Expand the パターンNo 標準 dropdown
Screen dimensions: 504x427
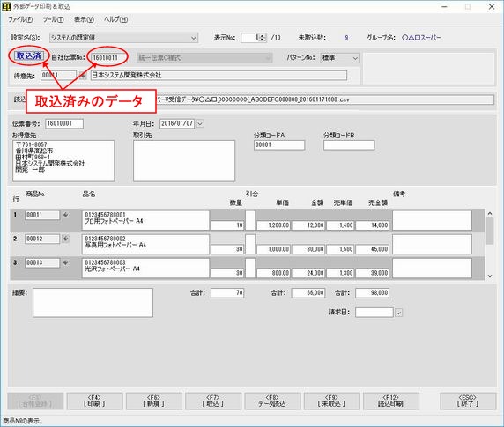[355, 58]
